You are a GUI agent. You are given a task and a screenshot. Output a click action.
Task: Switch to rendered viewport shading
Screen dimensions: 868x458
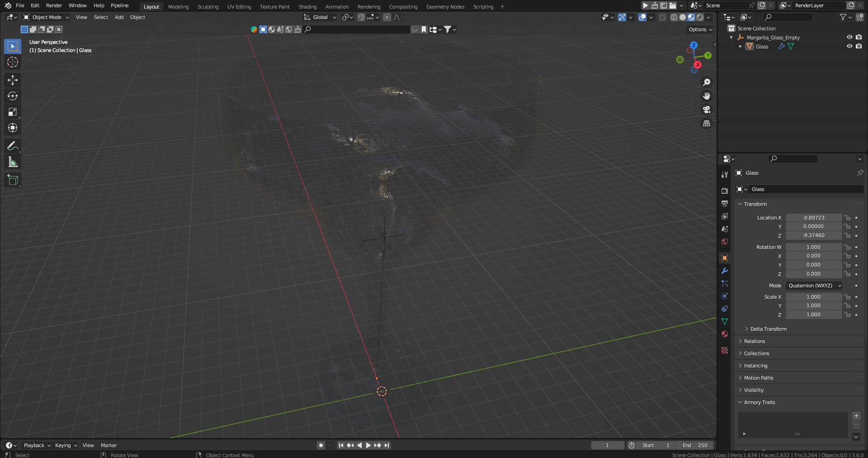click(x=700, y=17)
